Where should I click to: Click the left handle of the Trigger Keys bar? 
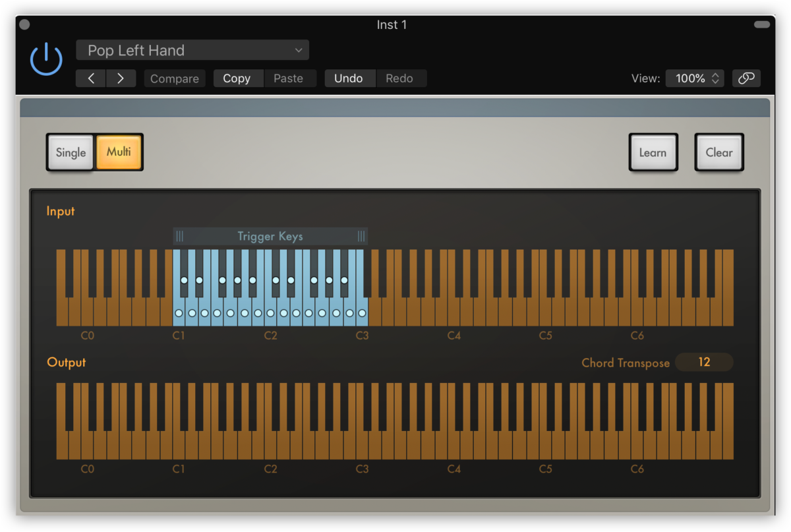(179, 236)
